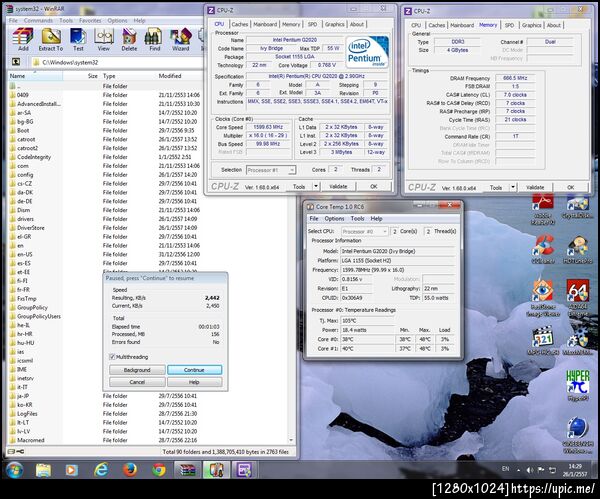Toggle the Multithreading checkbox
The width and height of the screenshot is (600, 499).
point(111,356)
